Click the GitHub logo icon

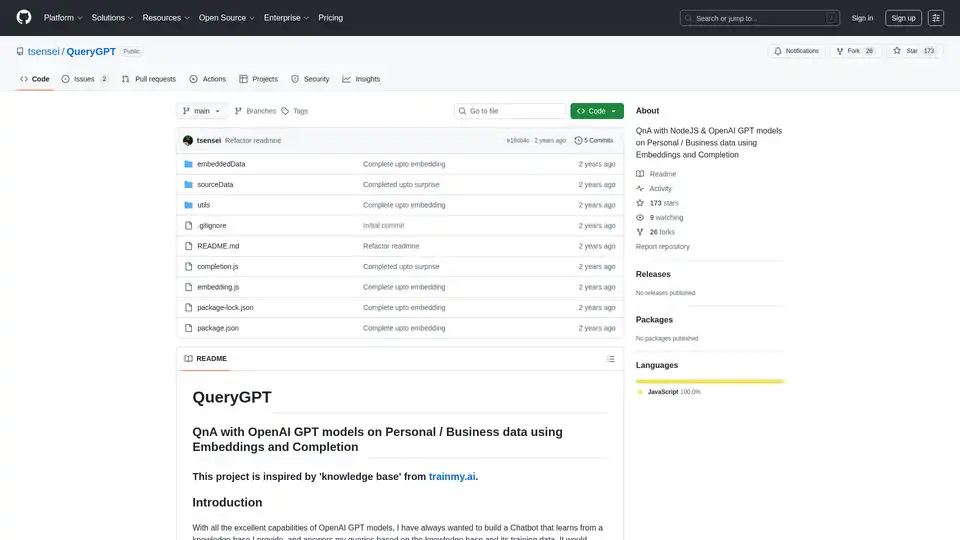click(24, 18)
